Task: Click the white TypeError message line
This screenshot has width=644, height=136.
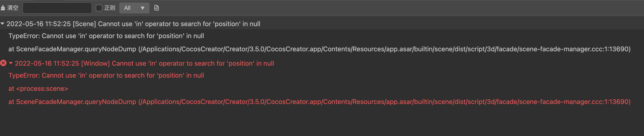Action: (106, 36)
